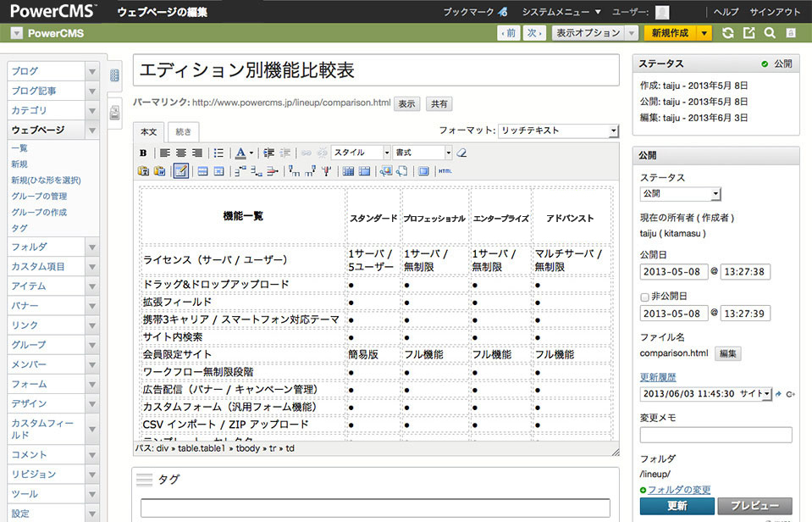Select グループの管理 in sidebar
Screen dimensions: 812x522
pyautogui.click(x=39, y=197)
